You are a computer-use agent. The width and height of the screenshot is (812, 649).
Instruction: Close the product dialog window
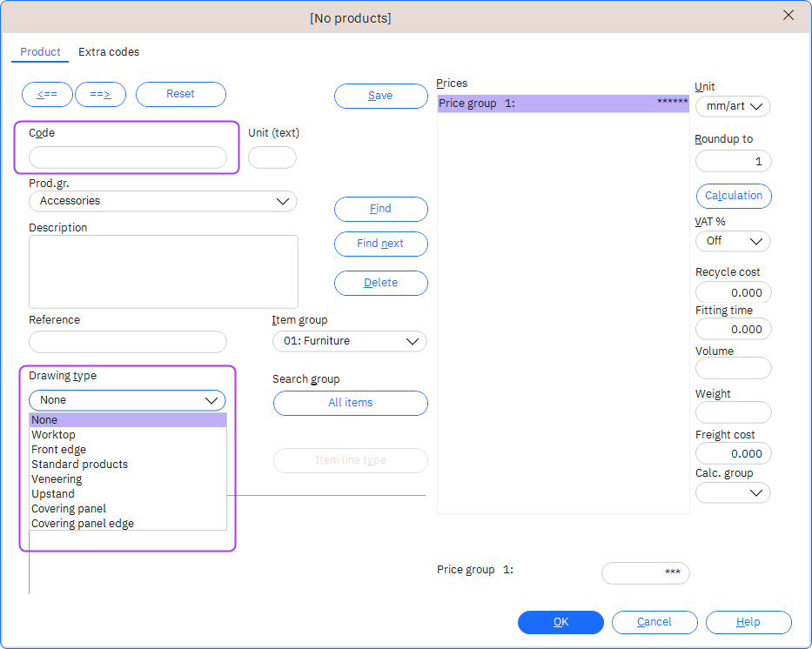[x=789, y=15]
